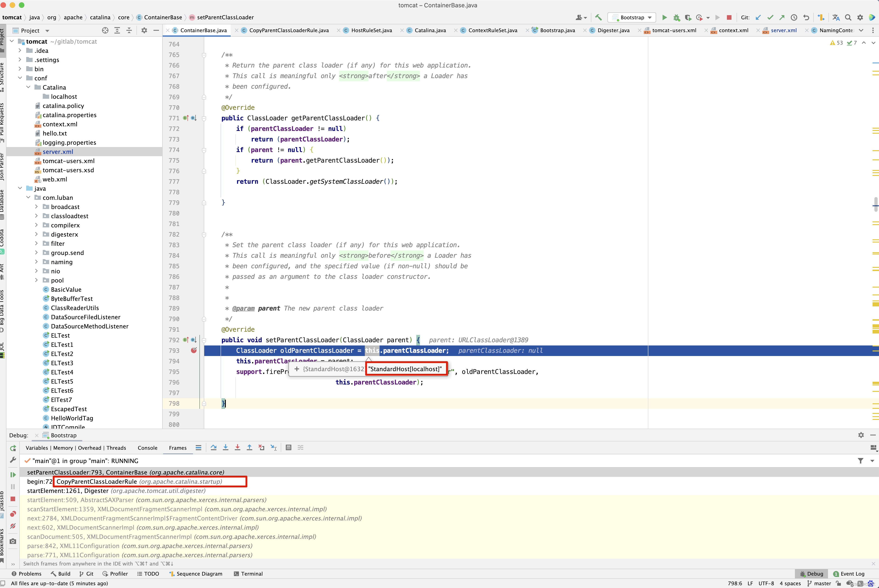Click the Resume Program icon in debug sidebar
Image resolution: width=879 pixels, height=588 pixels.
tap(13, 475)
